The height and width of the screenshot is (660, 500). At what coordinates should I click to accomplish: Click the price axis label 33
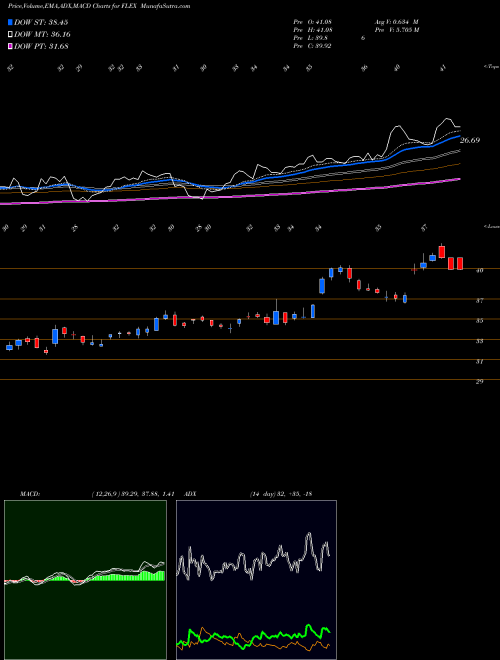[x=479, y=341]
